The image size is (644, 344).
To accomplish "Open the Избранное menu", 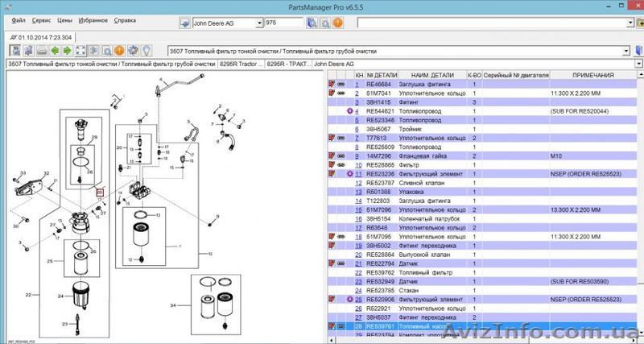I will pos(93,19).
